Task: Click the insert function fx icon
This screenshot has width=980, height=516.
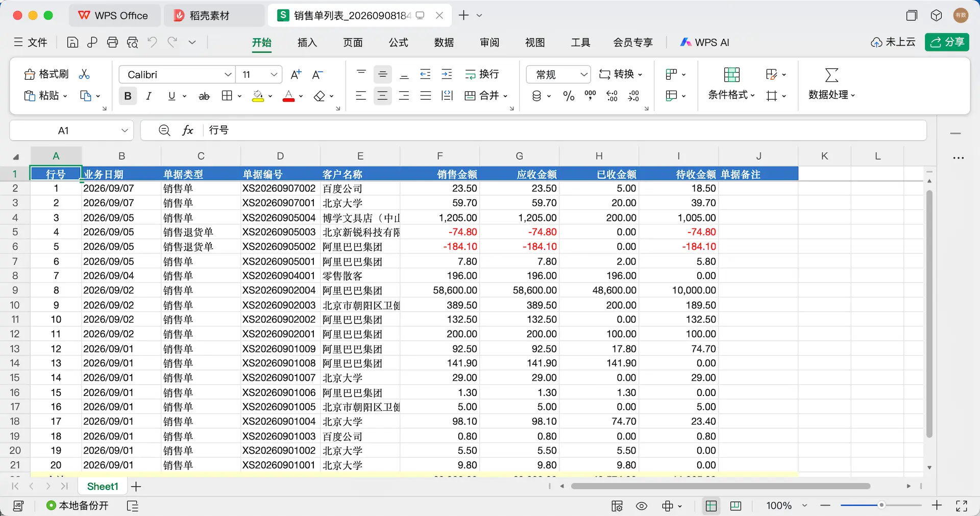Action: (x=188, y=130)
